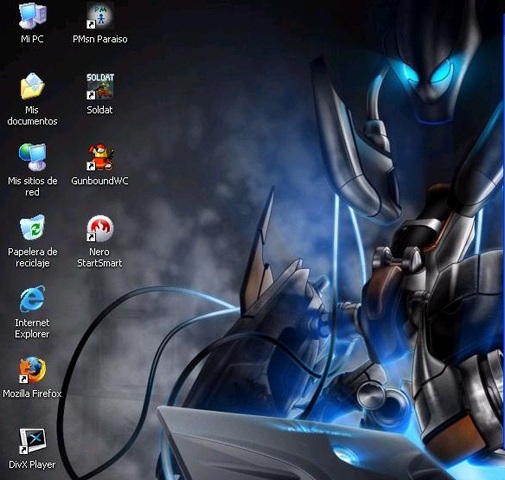This screenshot has width=505, height=480.
Task: Click the "Papelera de reciclaje" label
Action: click(32, 257)
